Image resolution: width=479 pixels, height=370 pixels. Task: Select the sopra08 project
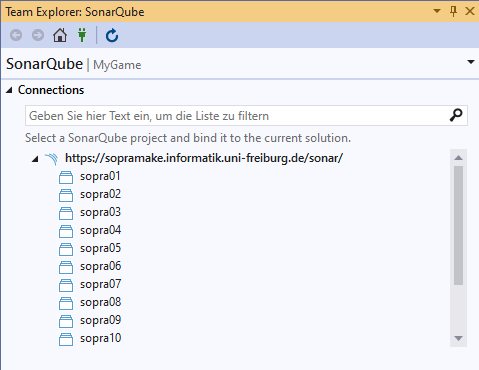[x=100, y=302]
